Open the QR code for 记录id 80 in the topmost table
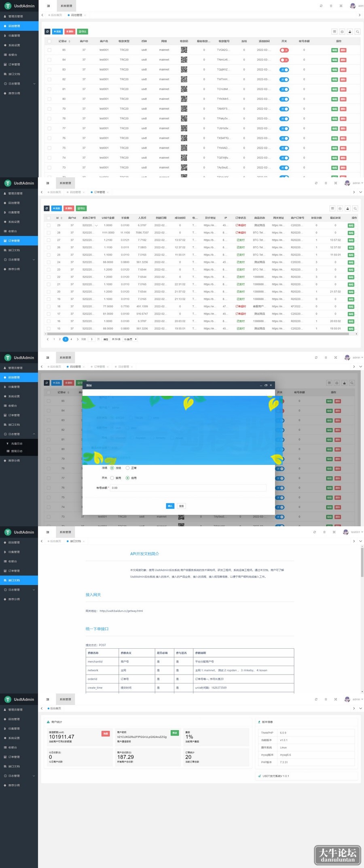The height and width of the screenshot is (868, 364). 184,99
